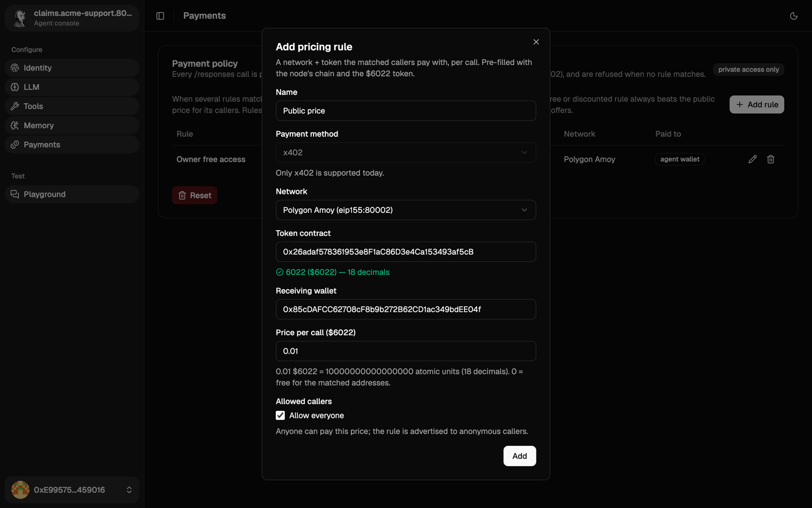Click the private access only badge
This screenshot has width=812, height=508.
749,70
